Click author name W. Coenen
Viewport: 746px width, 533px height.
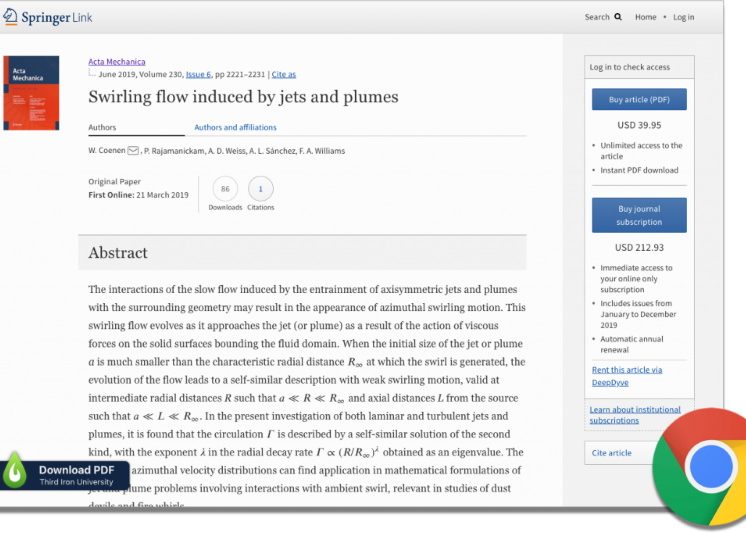coord(107,151)
